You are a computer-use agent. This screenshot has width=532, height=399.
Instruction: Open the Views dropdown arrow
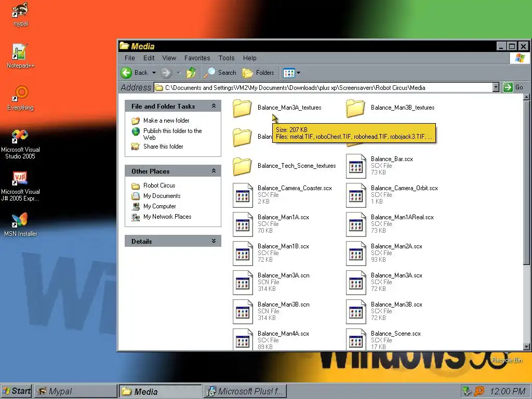(299, 73)
